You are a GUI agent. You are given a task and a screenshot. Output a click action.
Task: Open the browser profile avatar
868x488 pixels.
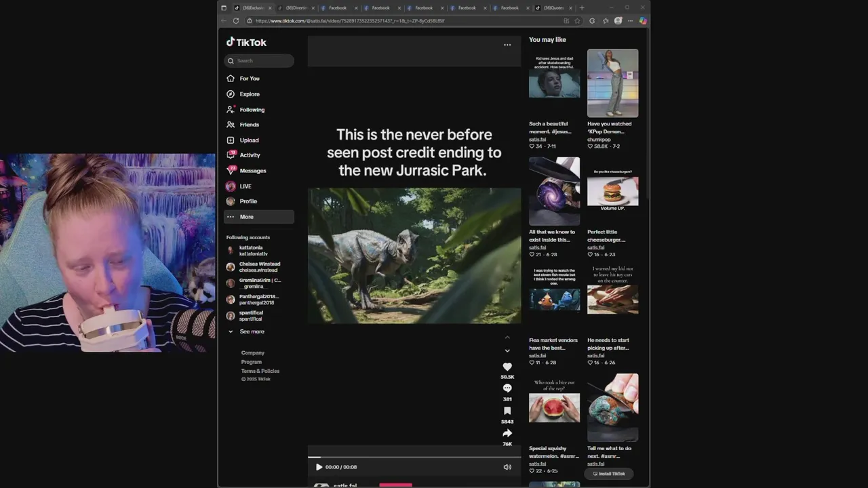coord(618,21)
